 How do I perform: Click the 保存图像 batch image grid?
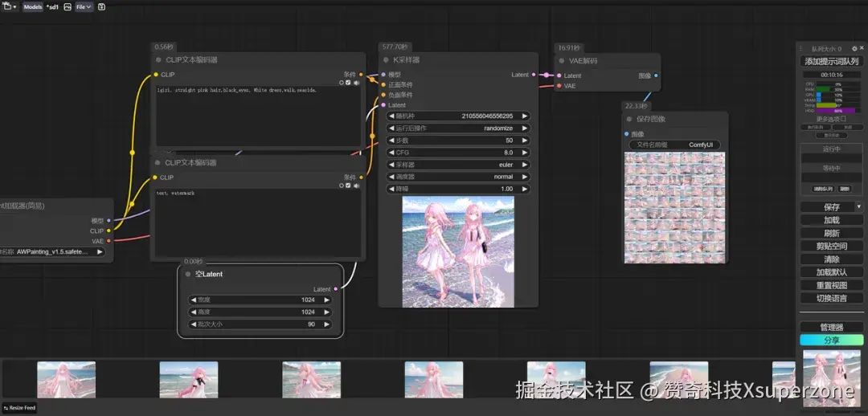(x=675, y=208)
